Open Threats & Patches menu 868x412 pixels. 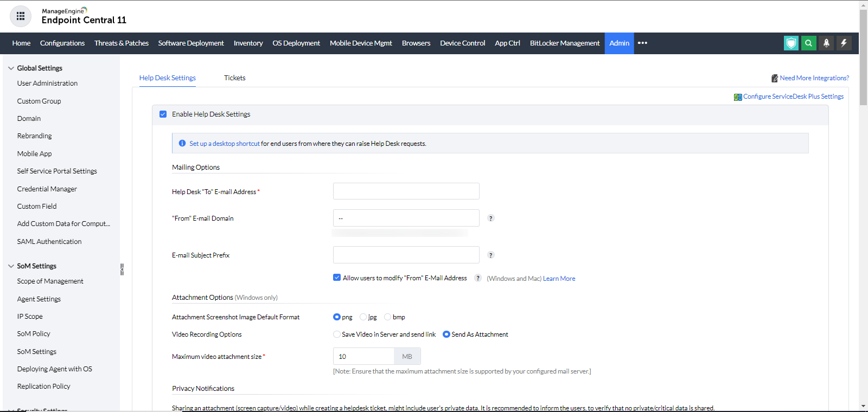coord(121,43)
